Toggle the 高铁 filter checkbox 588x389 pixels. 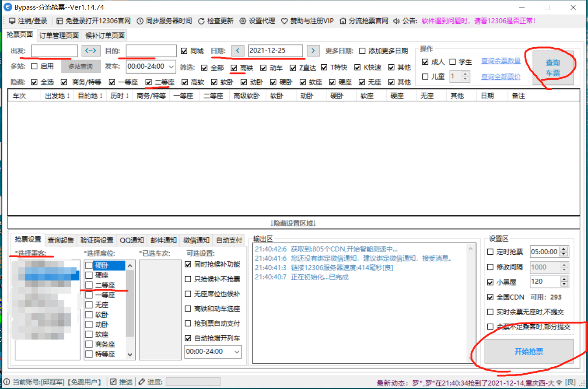[234, 68]
